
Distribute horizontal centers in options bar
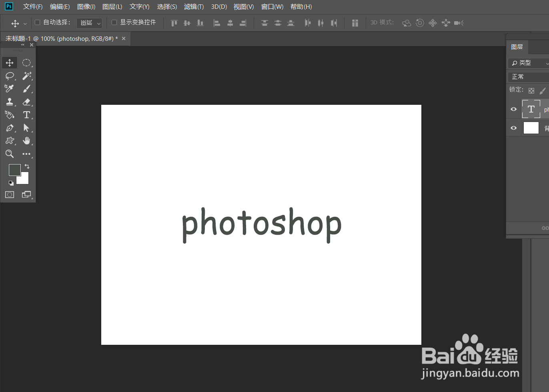point(321,23)
